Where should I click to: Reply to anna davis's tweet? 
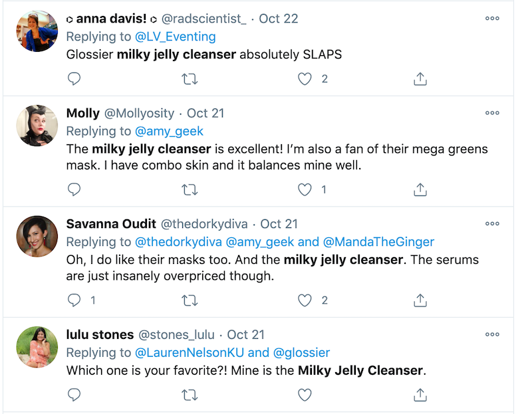74,79
